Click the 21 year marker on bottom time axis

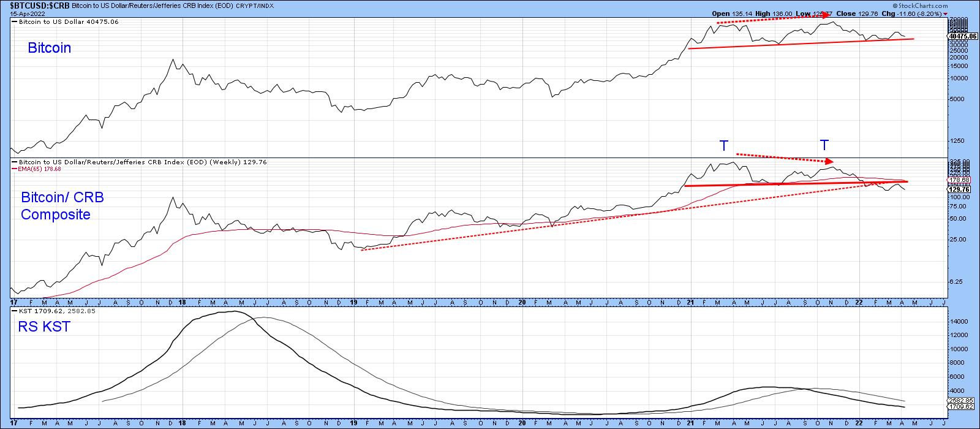(x=690, y=422)
